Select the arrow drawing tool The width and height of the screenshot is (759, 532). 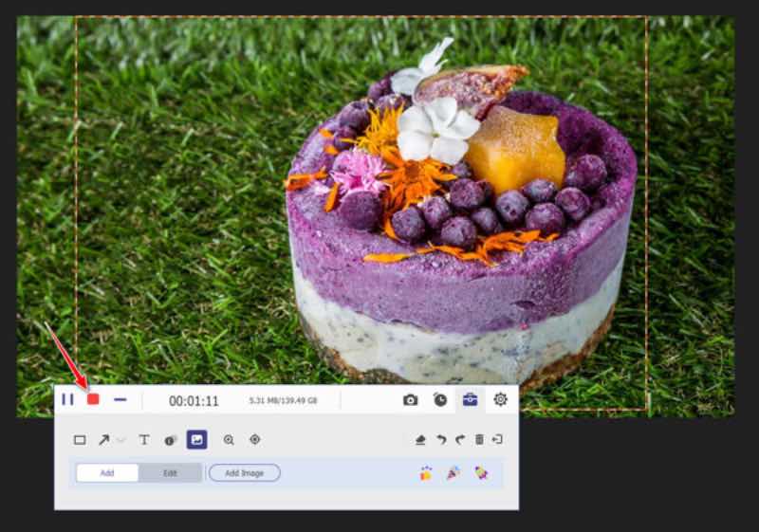103,440
